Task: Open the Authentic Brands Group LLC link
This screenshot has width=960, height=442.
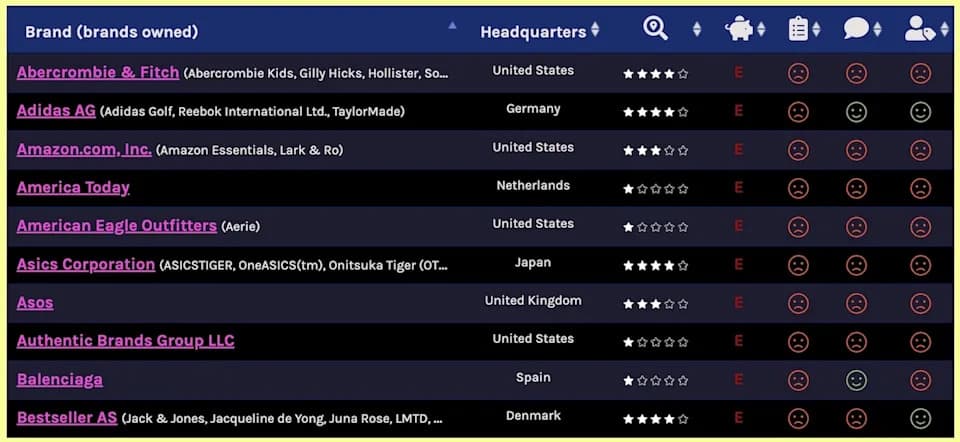Action: click(x=126, y=341)
